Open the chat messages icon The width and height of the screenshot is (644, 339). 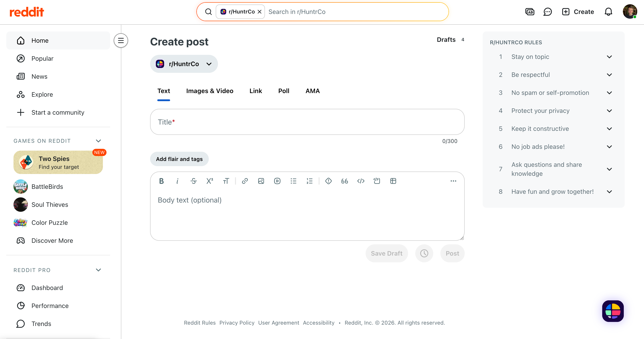pos(548,12)
